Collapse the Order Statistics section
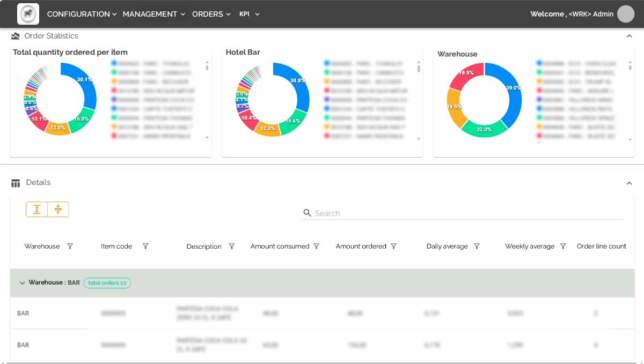This screenshot has width=644, height=364. point(630,35)
